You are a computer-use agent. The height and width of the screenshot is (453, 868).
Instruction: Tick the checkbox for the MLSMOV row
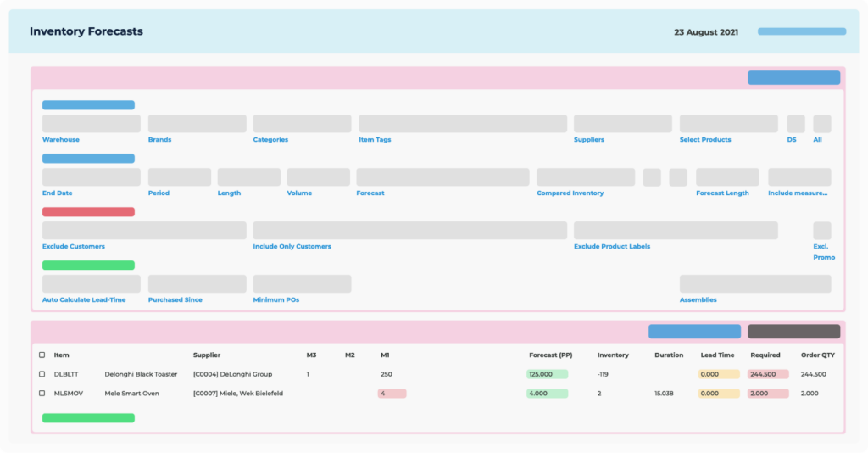click(x=42, y=394)
